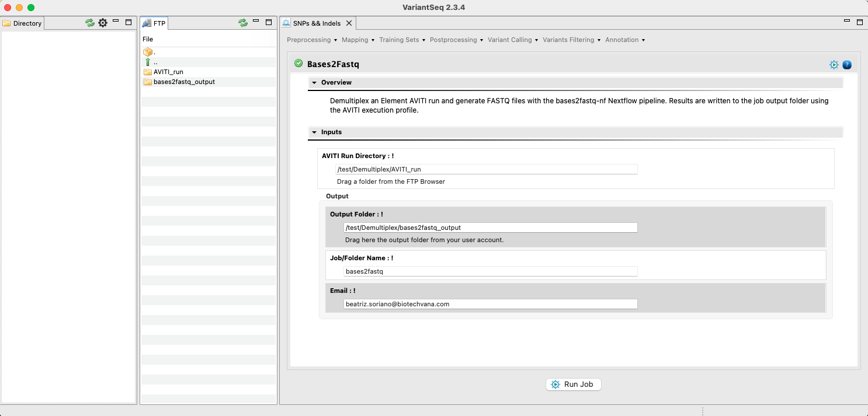Click the 'Output Folder : !' label
Screen dimensions: 868x416
tap(356, 215)
